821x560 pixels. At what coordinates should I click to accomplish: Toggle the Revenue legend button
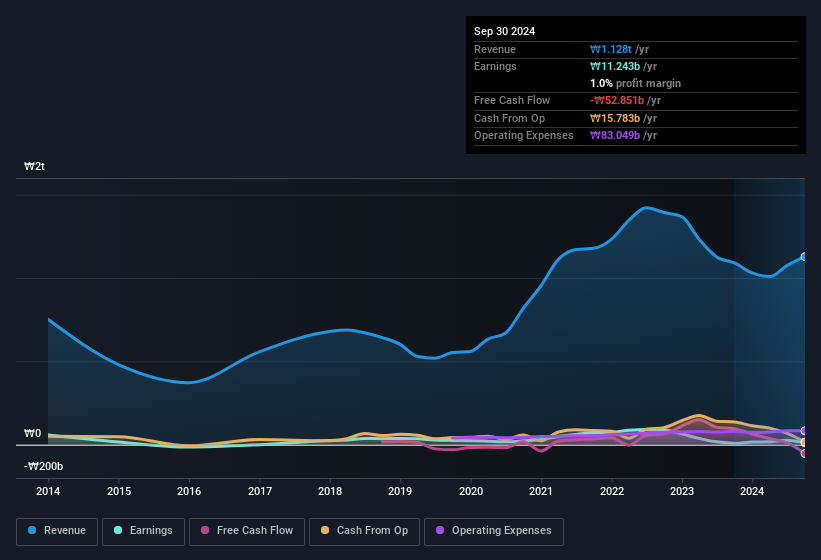tap(57, 531)
